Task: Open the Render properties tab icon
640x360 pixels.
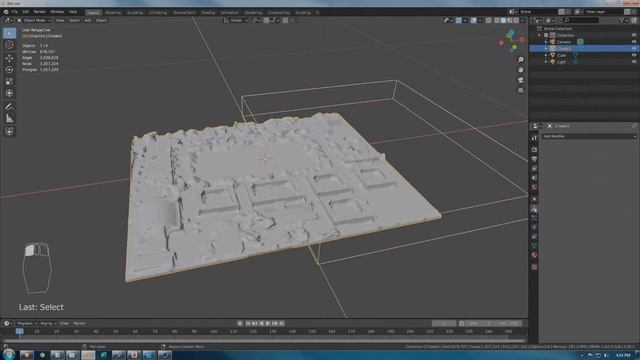Action: coord(534,149)
